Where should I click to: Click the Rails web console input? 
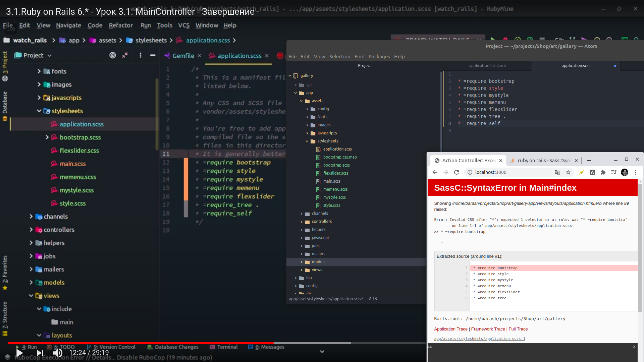[532, 352]
